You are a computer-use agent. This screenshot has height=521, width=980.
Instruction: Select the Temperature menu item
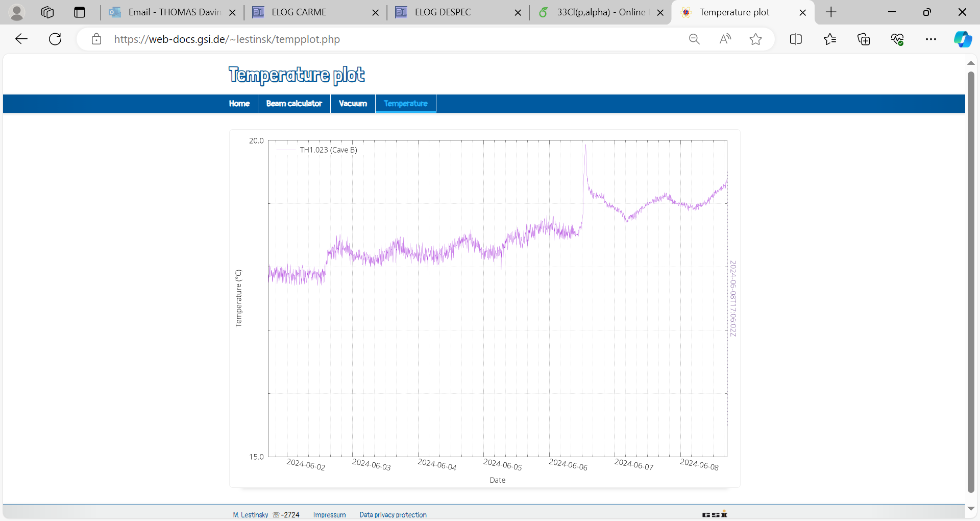coord(406,104)
